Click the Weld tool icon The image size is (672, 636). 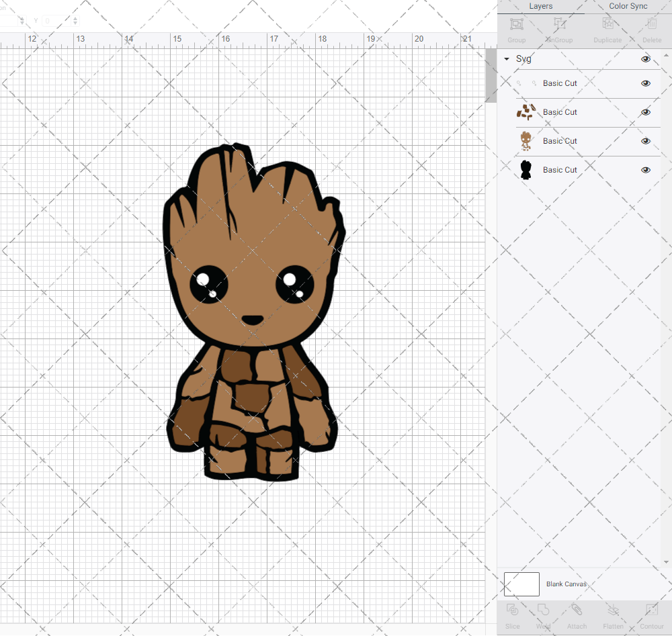click(543, 609)
